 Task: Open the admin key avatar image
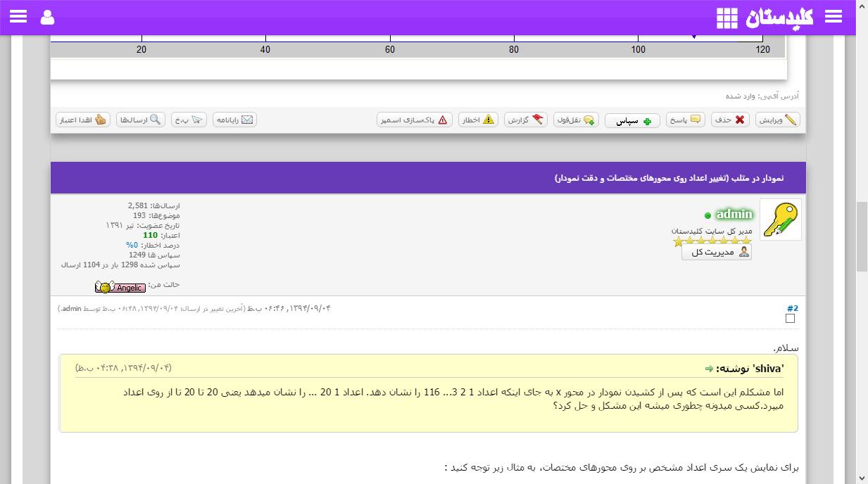781,219
